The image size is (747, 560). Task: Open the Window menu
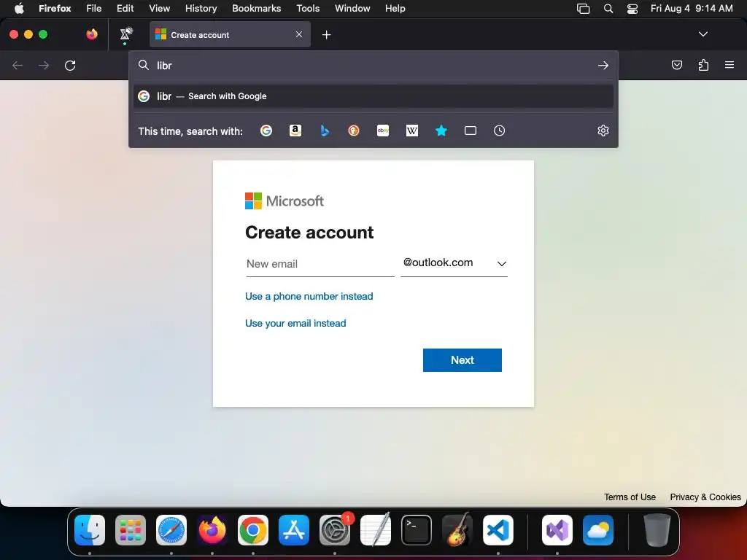point(352,8)
